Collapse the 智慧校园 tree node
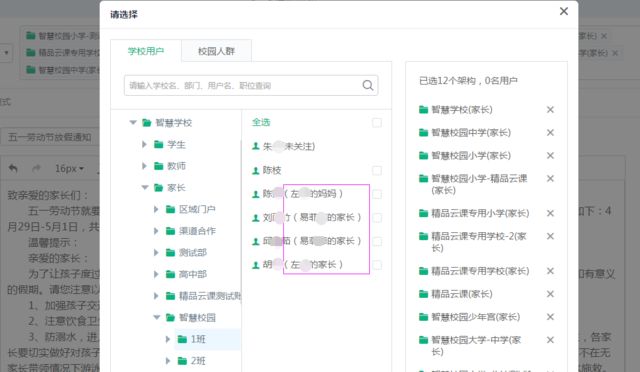Image resolution: width=640 pixels, height=372 pixels. point(157,317)
